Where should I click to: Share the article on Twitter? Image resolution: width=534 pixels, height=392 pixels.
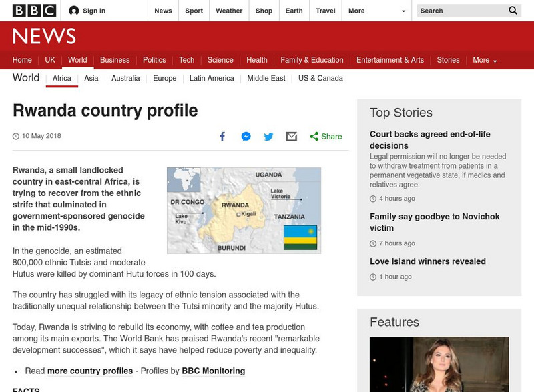point(268,136)
